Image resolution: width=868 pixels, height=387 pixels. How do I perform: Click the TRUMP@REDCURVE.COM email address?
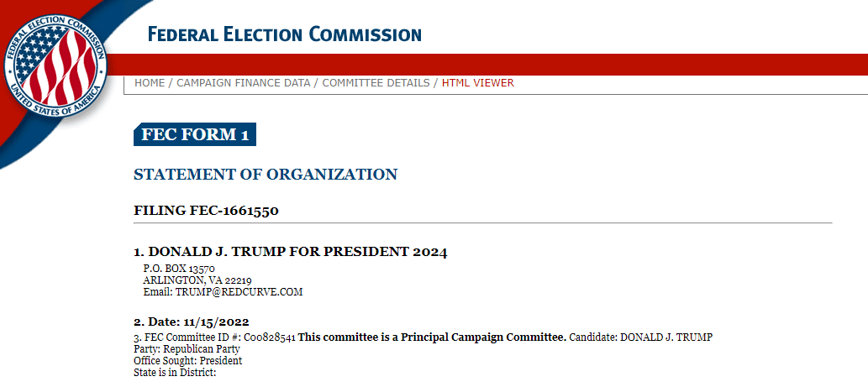pyautogui.click(x=238, y=292)
